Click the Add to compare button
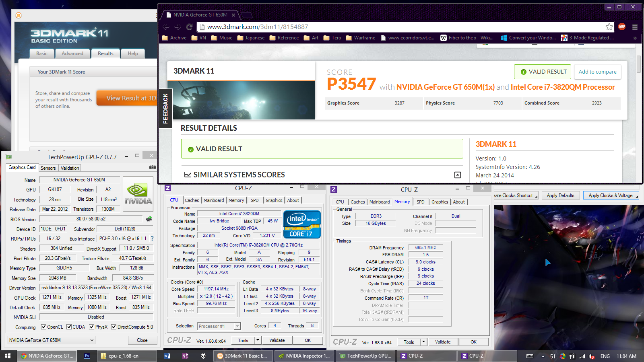The width and height of the screenshot is (644, 362). click(x=597, y=72)
